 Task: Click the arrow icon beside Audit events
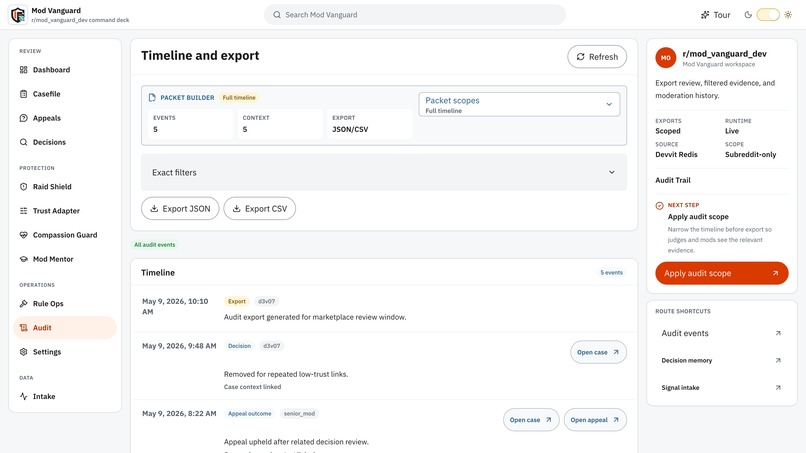pyautogui.click(x=778, y=333)
